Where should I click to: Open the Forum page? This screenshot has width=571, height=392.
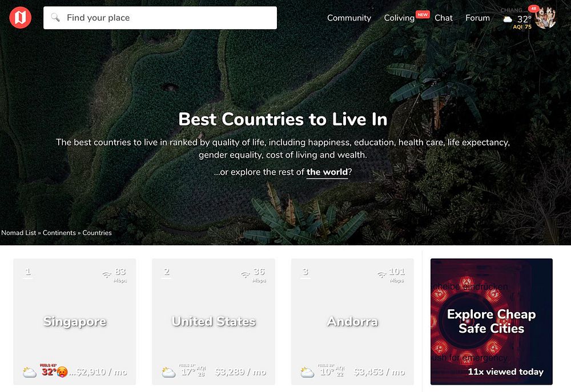(477, 18)
